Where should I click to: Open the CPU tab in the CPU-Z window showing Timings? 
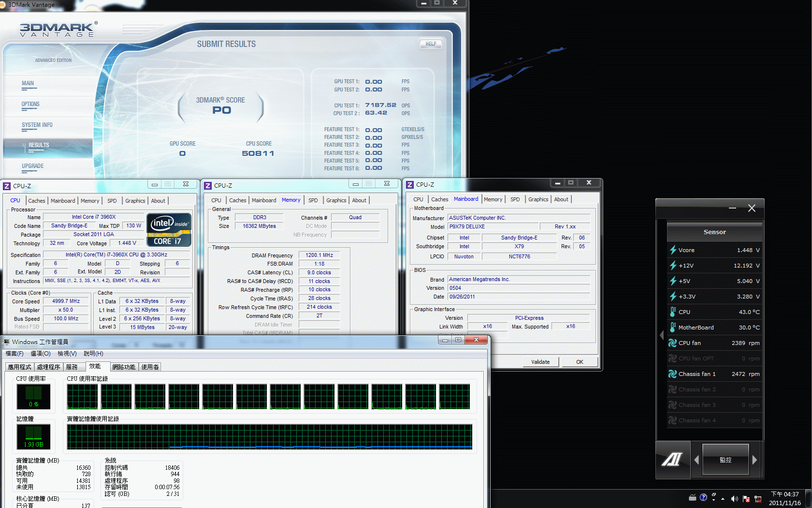tap(217, 200)
